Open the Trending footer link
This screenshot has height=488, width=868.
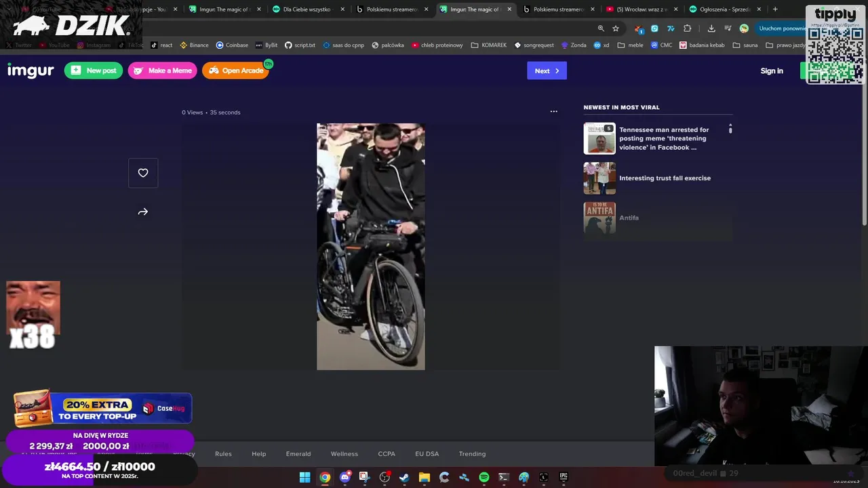click(x=472, y=453)
